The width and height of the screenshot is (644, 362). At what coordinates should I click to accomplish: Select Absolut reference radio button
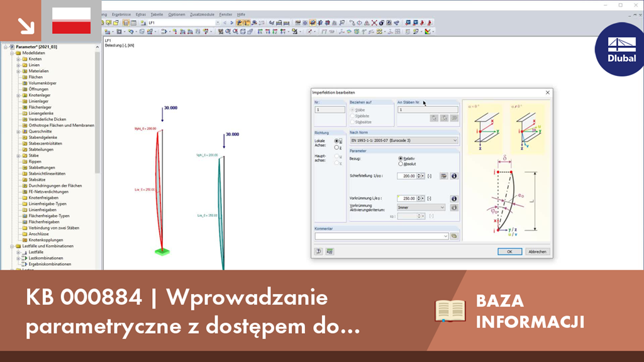(401, 164)
